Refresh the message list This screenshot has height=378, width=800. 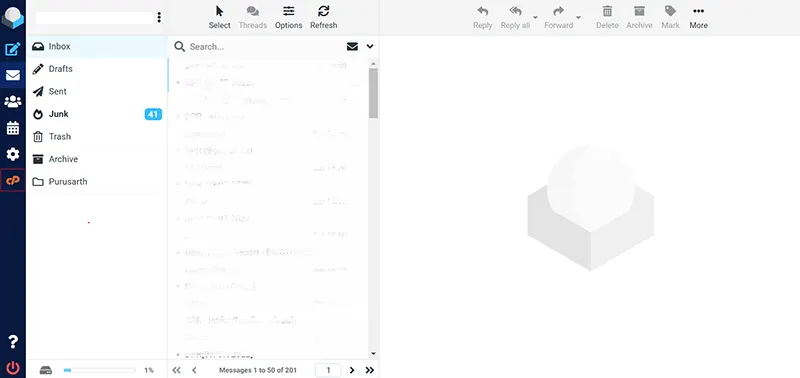(x=323, y=18)
